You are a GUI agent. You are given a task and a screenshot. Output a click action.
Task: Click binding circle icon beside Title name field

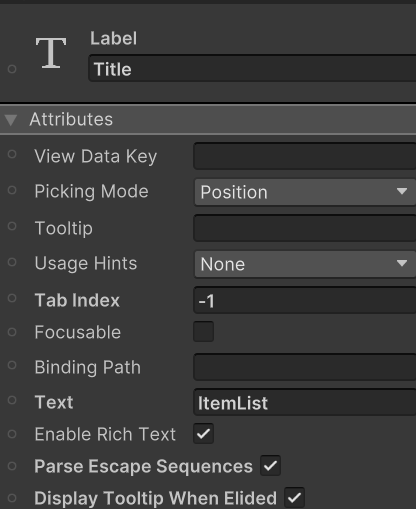tap(12, 69)
